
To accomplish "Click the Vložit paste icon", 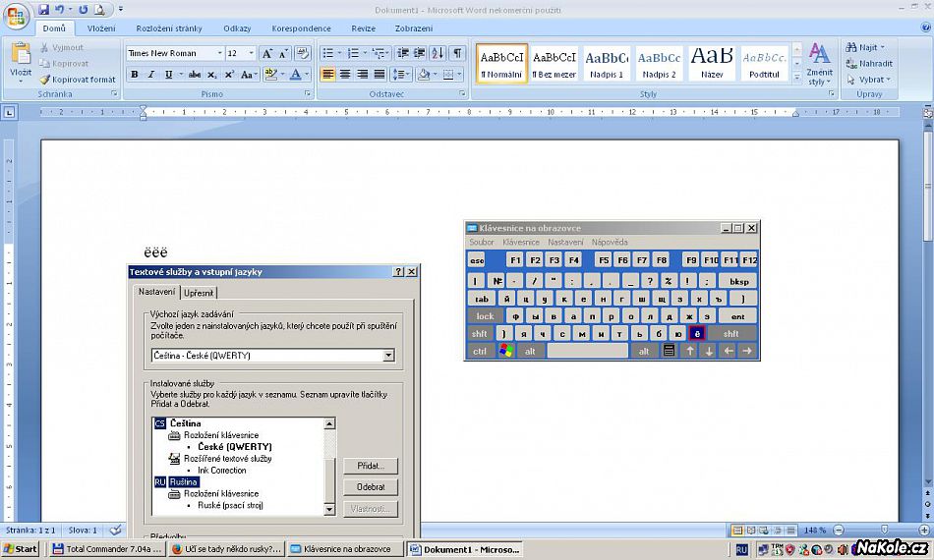I will (x=21, y=55).
